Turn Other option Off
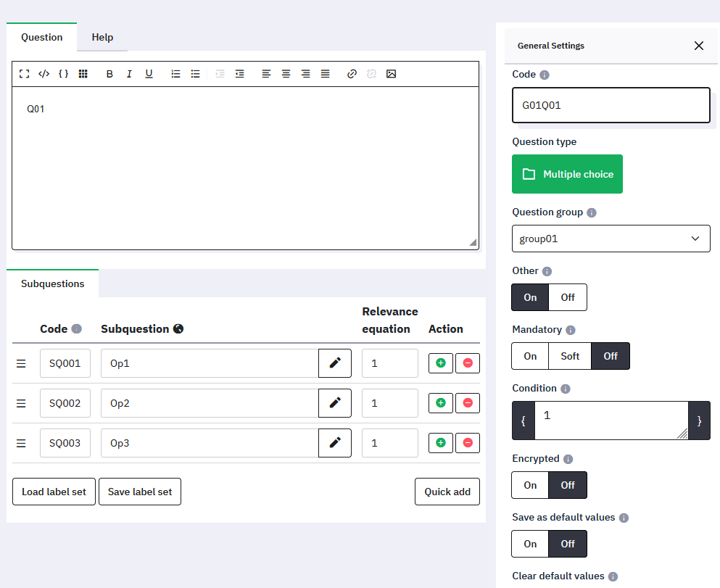Viewport: 720px width, 588px height. point(567,297)
